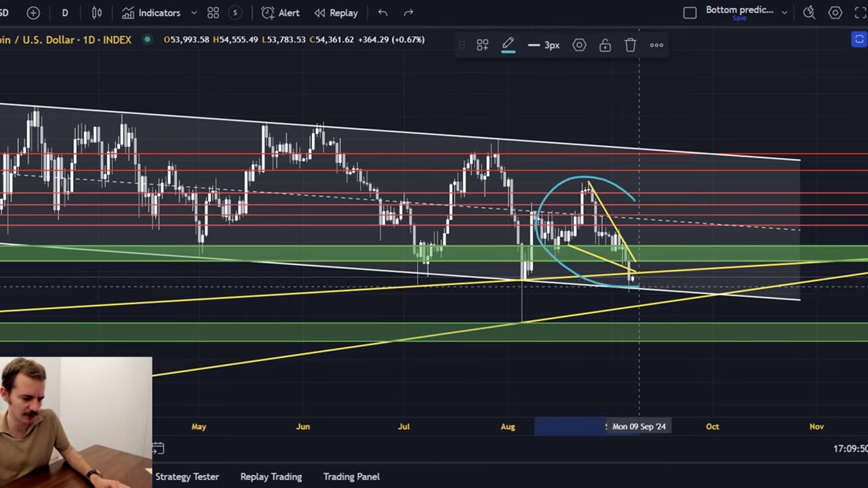Image resolution: width=868 pixels, height=488 pixels.
Task: Open drawing templates icon in floating toolbar
Action: point(483,45)
